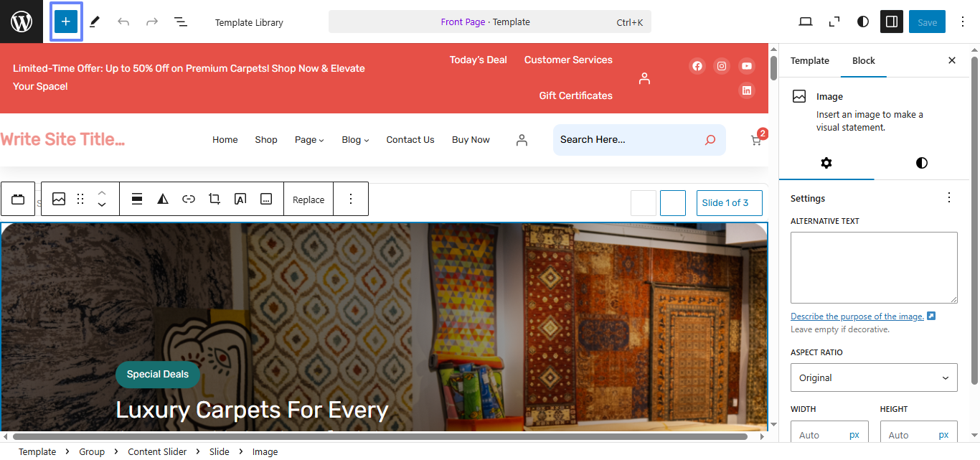Click the Facebook social icon

[x=697, y=66]
